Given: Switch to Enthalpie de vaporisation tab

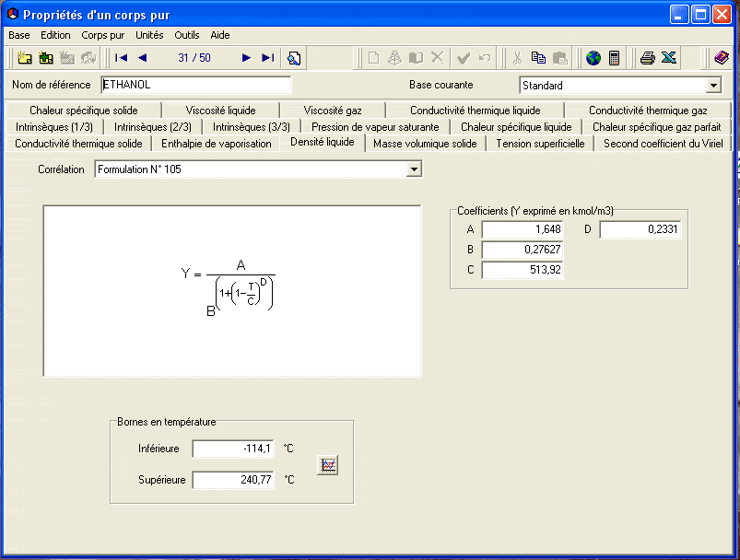Looking at the screenshot, I should [217, 144].
